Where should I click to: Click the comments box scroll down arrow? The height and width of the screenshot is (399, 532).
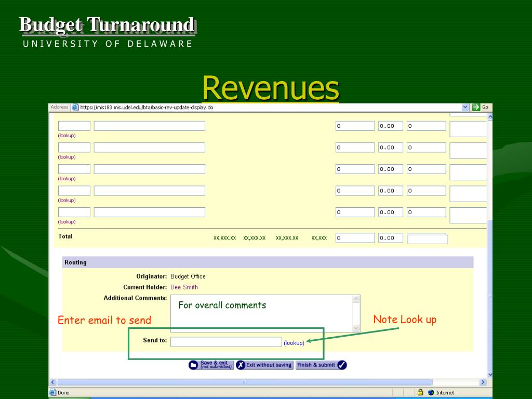click(356, 328)
